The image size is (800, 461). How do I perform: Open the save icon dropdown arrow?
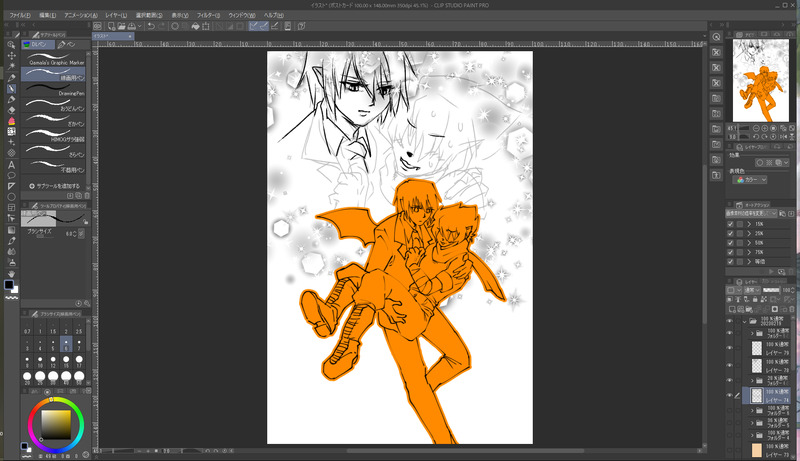tap(139, 26)
